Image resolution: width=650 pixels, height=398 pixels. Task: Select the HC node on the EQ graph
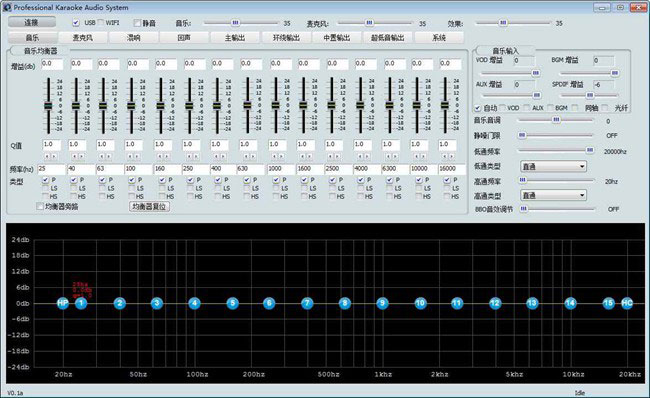(627, 303)
